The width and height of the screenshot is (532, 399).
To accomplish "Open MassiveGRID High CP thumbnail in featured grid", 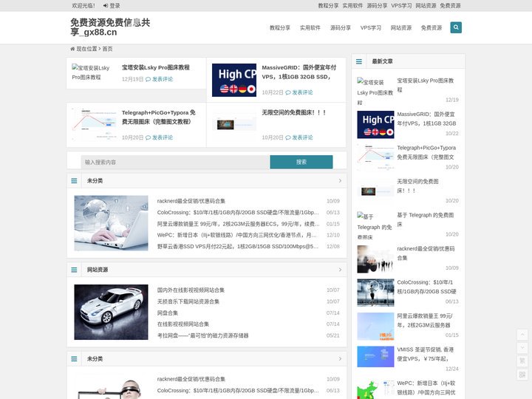I will point(234,80).
